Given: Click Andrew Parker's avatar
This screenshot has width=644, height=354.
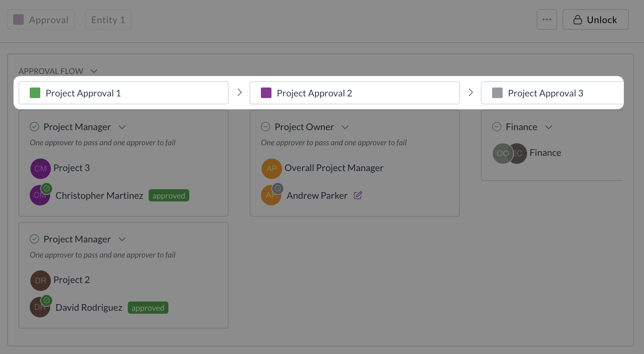Looking at the screenshot, I should 271,195.
